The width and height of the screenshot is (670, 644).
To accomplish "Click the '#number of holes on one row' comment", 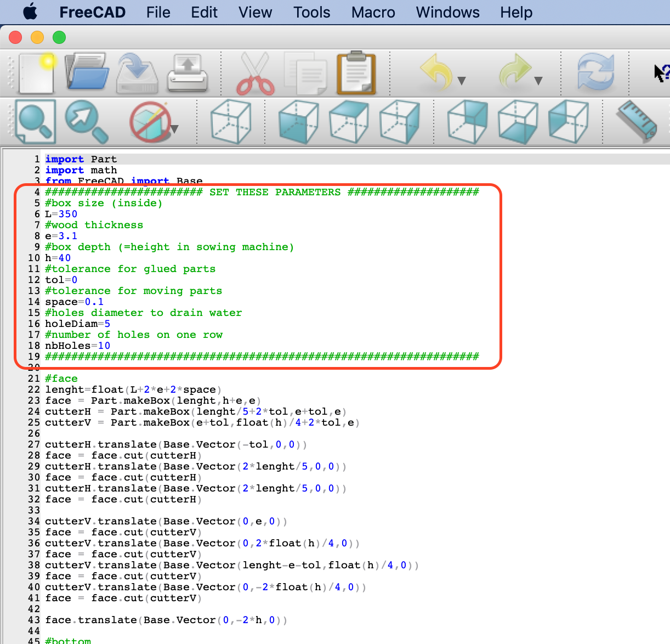I will (x=134, y=335).
